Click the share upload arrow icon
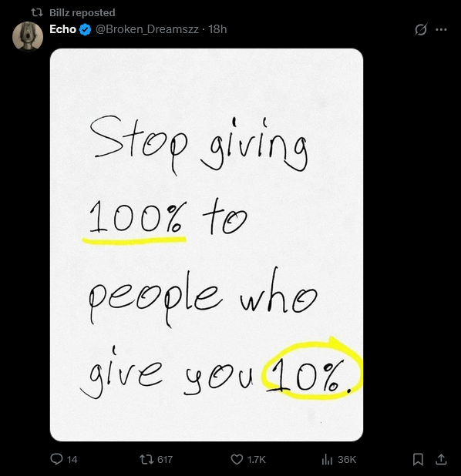 (x=441, y=459)
